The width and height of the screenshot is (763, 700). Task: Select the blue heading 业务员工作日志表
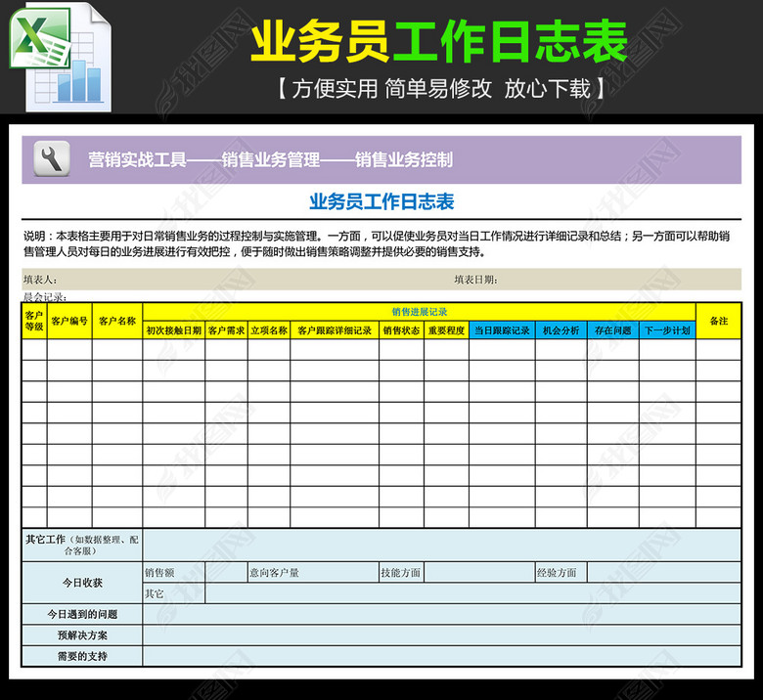381,201
